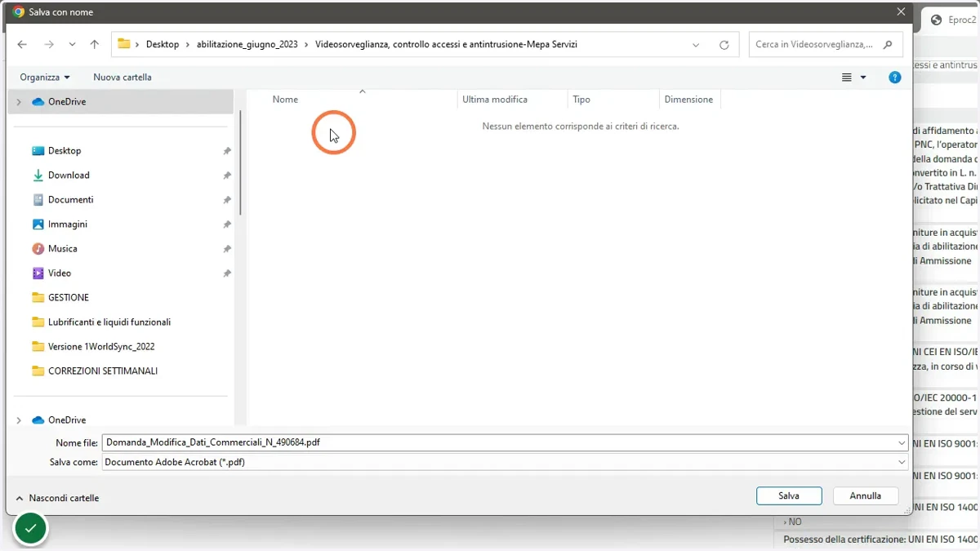Unpin Download using its pin icon

[x=227, y=176]
